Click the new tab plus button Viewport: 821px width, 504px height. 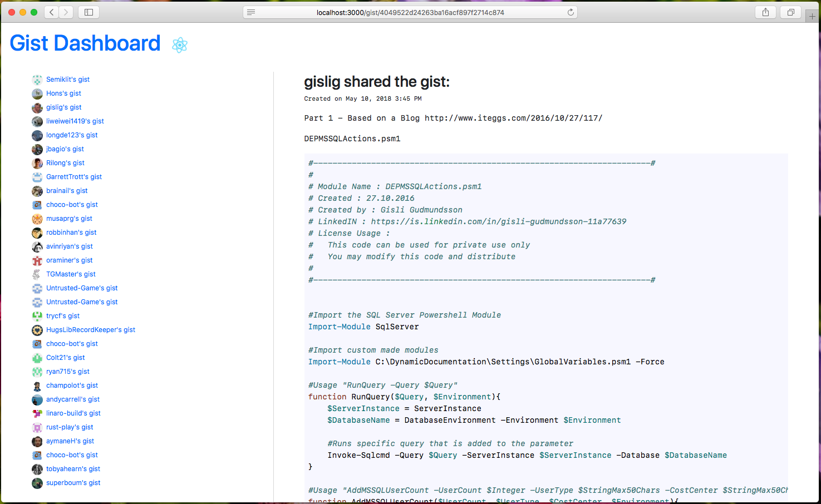pos(812,16)
